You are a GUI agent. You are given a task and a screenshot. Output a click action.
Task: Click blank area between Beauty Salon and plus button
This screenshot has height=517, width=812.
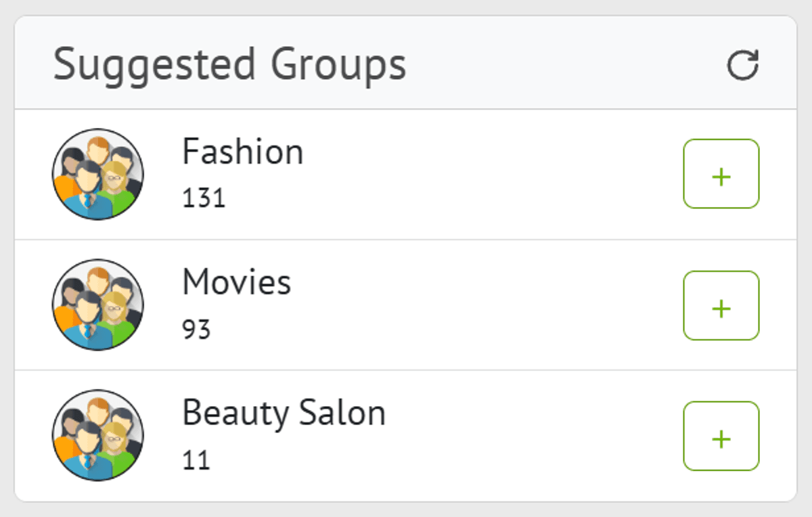click(x=535, y=436)
